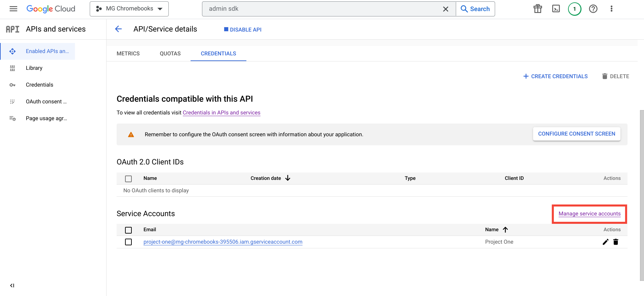
Task: Clear the admin sdk search text
Action: [446, 9]
